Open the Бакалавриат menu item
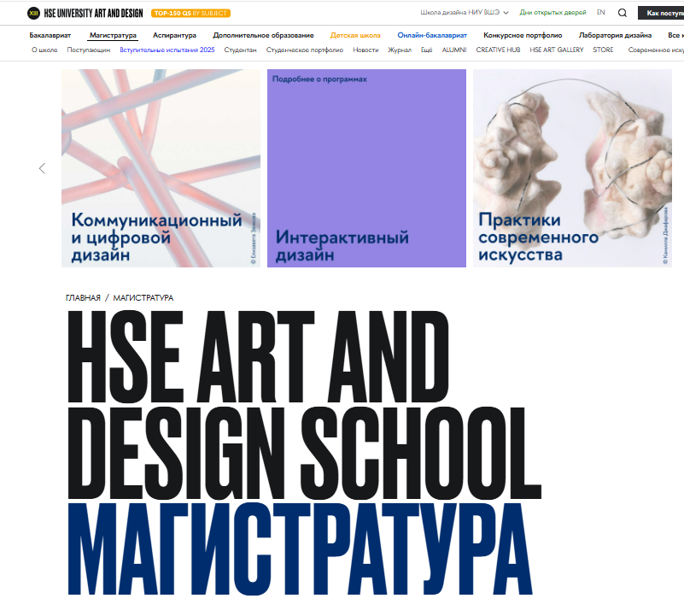This screenshot has width=684, height=616. (x=50, y=35)
